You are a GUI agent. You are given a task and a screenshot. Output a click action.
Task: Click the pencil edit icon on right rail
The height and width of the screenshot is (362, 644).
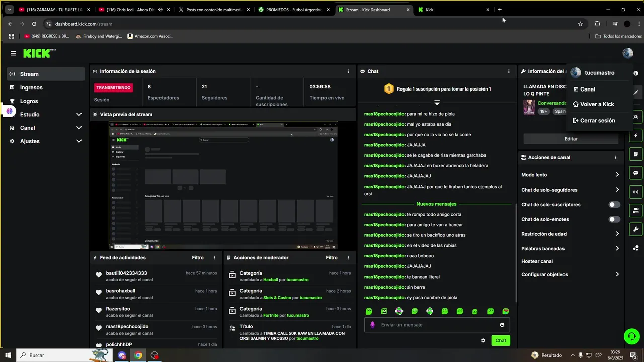point(636,93)
